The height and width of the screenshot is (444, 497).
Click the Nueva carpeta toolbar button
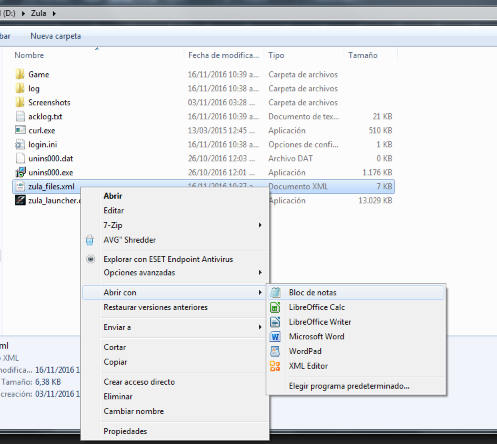(56, 36)
